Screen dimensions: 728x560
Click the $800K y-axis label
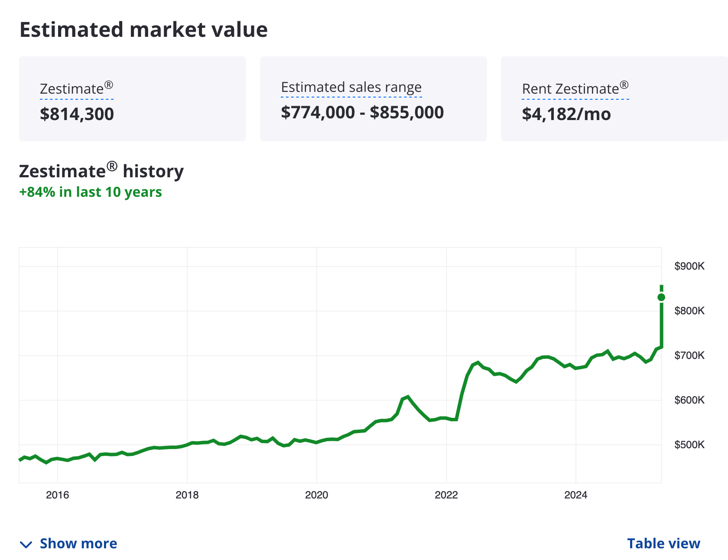pyautogui.click(x=689, y=311)
